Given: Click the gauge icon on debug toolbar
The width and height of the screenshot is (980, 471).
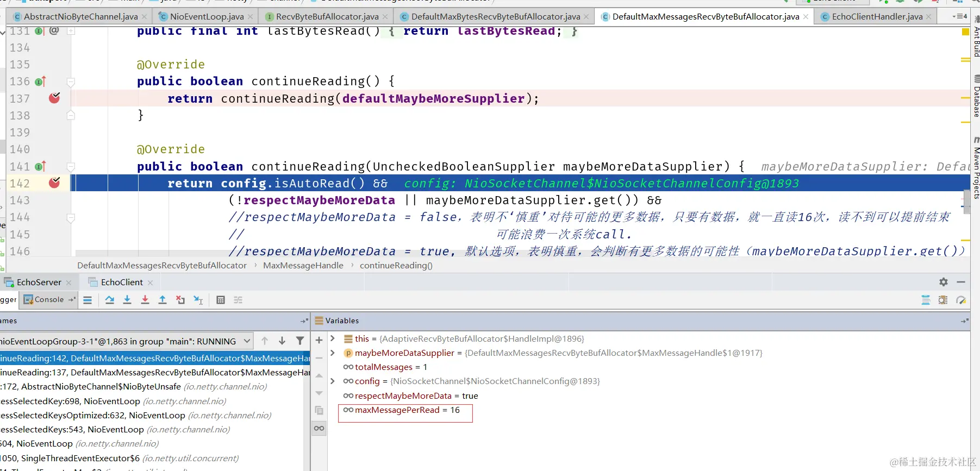Looking at the screenshot, I should (961, 300).
